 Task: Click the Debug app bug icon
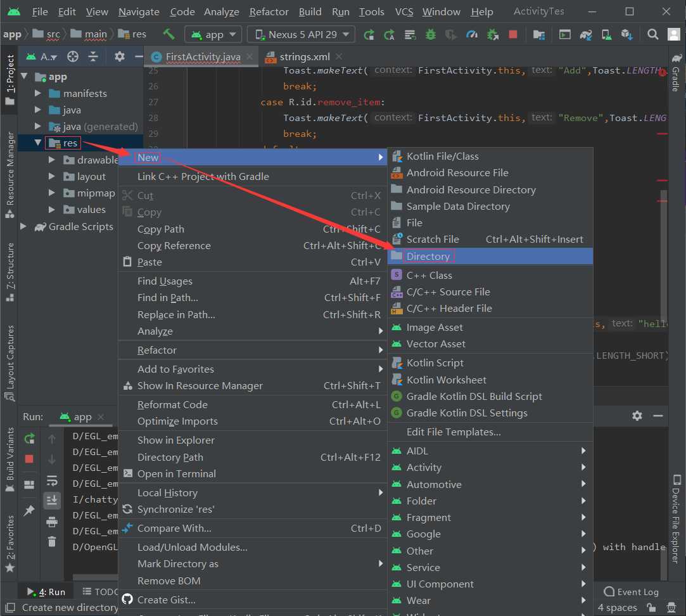coord(431,34)
